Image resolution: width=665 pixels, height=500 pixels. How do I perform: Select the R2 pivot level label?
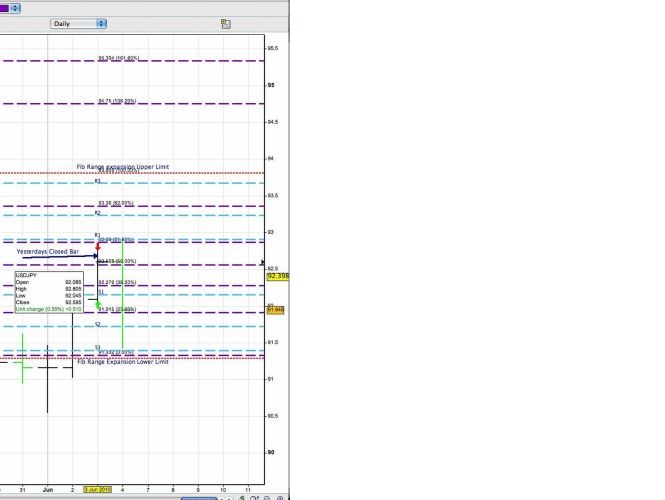pyautogui.click(x=98, y=213)
